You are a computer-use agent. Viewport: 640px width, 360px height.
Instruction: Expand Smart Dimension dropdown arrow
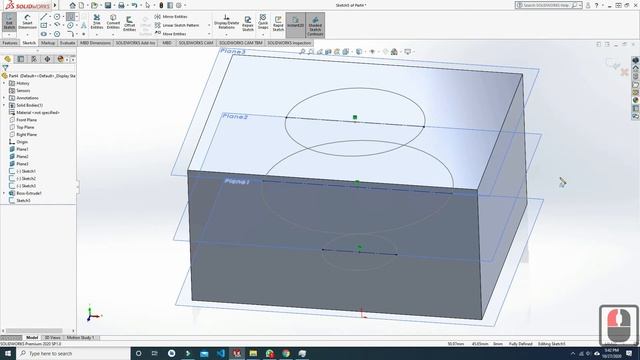27,34
